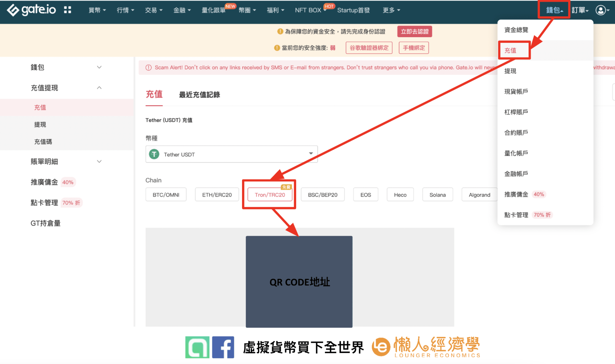
Task: Open the 買幣 dropdown menu
Action: tap(97, 10)
